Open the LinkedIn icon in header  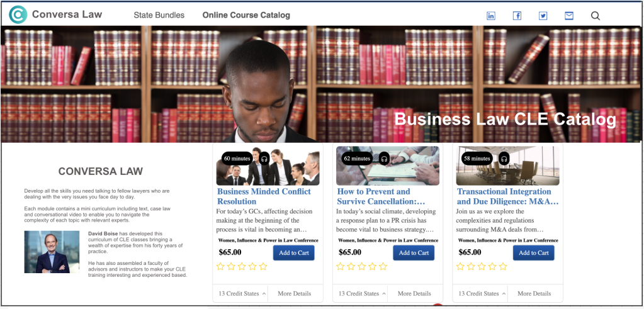pos(491,16)
